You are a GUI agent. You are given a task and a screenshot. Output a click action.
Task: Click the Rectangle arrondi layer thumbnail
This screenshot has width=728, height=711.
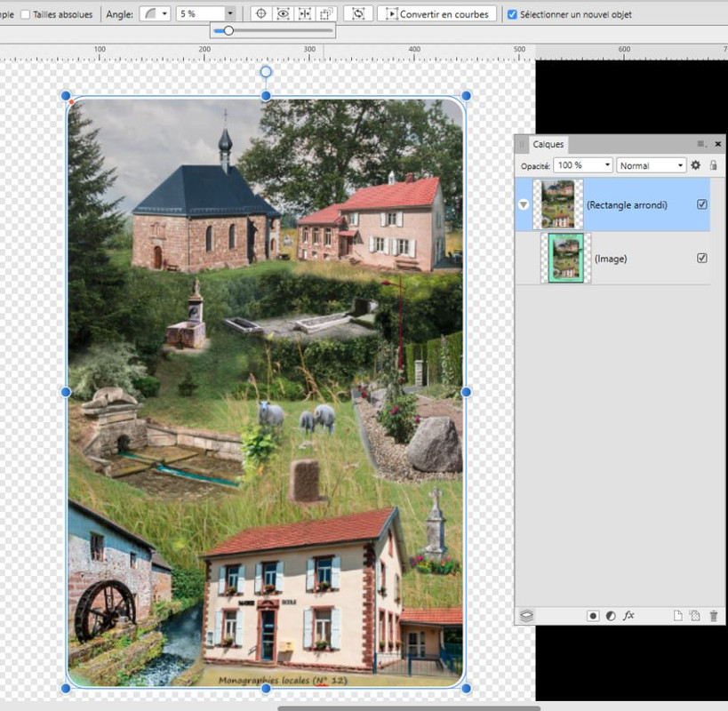click(557, 204)
